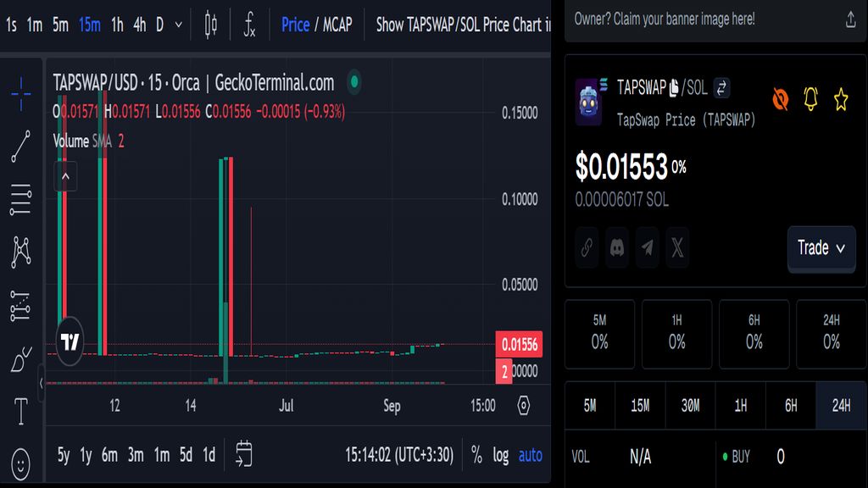Image resolution: width=868 pixels, height=488 pixels.
Task: Collapse the chart legend chevron
Action: point(65,176)
